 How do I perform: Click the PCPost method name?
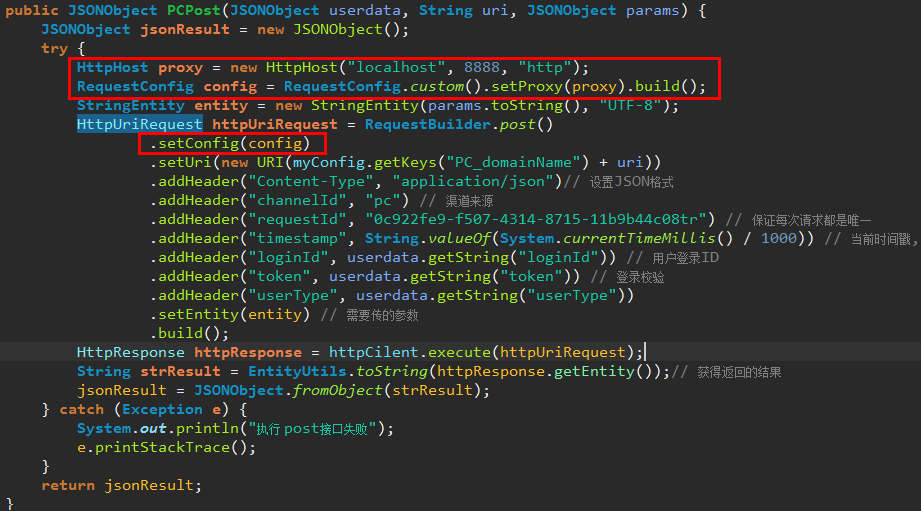pyautogui.click(x=194, y=11)
